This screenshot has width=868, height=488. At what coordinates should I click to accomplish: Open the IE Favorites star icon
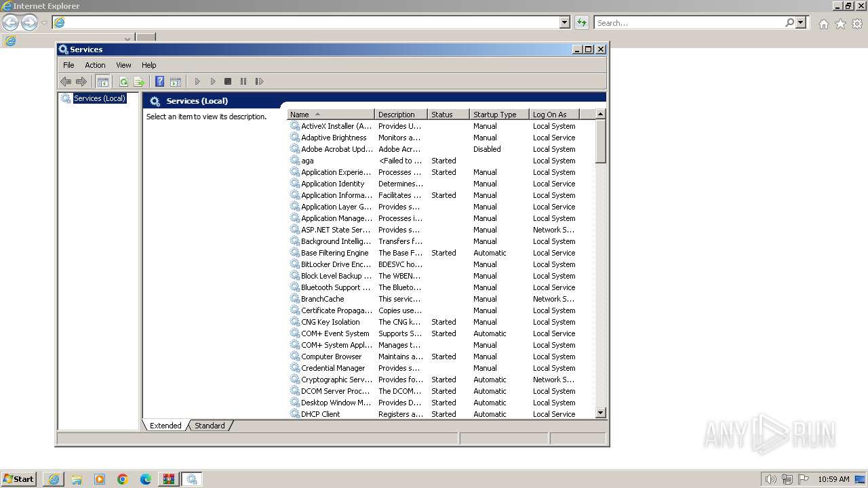point(840,24)
